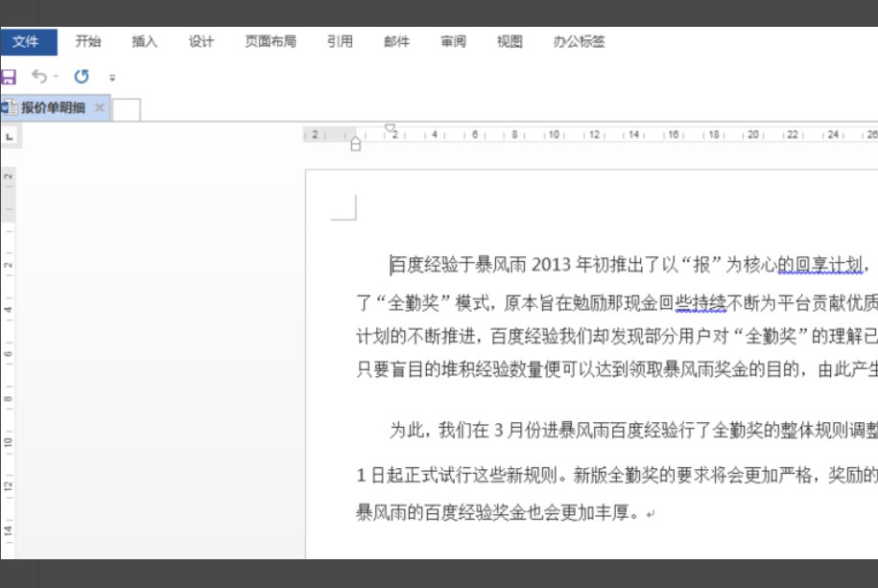Switch to the 设计 ribbon tab
878x588 pixels.
200,41
